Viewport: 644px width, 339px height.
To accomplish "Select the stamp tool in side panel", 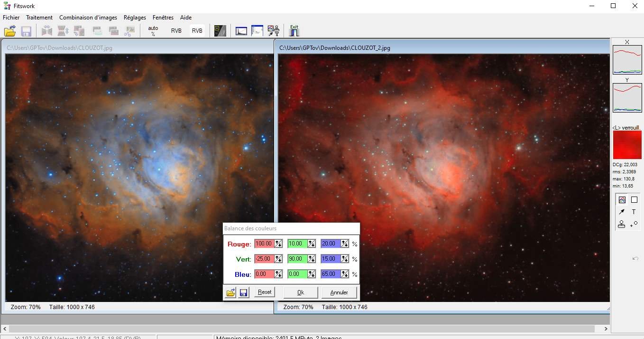I will click(x=622, y=224).
